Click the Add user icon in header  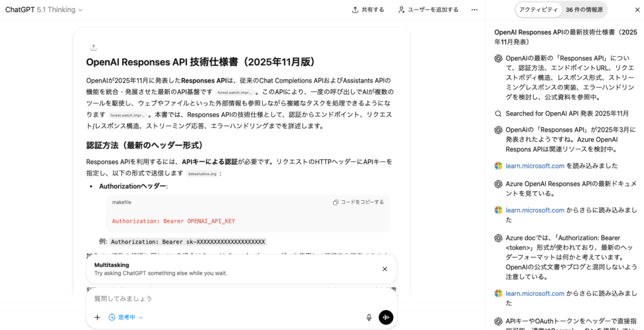(x=402, y=9)
